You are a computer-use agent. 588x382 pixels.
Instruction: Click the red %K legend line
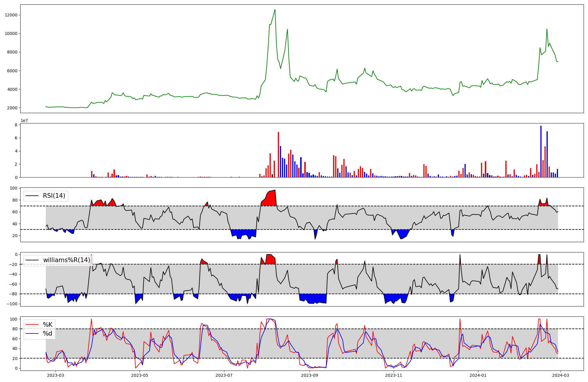pyautogui.click(x=32, y=324)
